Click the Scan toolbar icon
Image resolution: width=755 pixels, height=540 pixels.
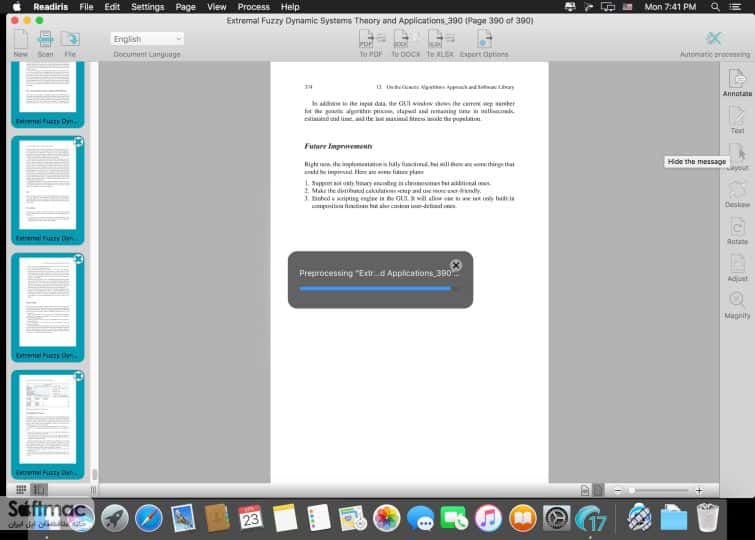tap(45, 43)
